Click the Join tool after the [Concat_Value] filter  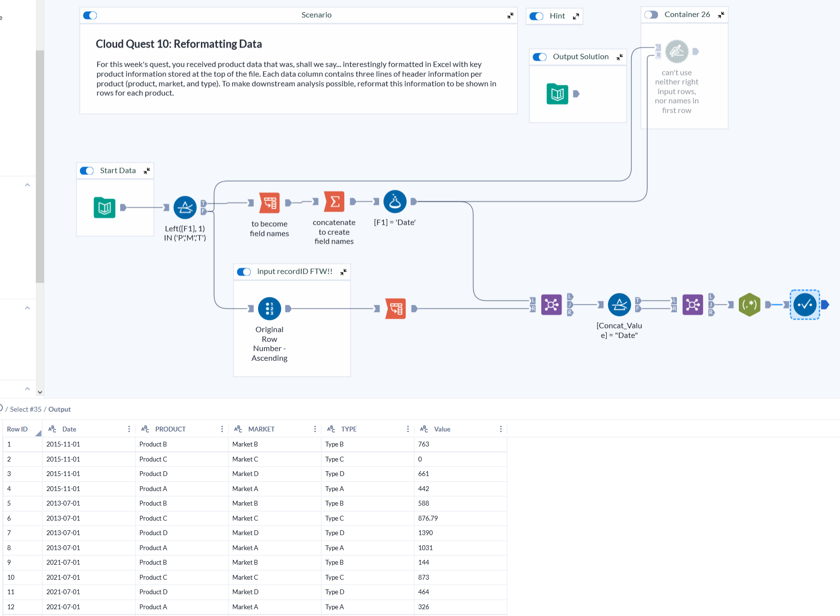692,304
